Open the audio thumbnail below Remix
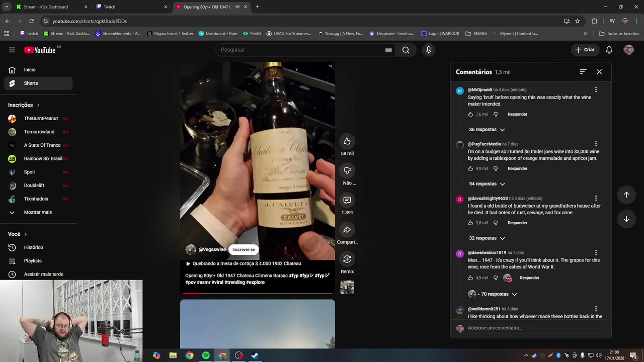 [347, 288]
